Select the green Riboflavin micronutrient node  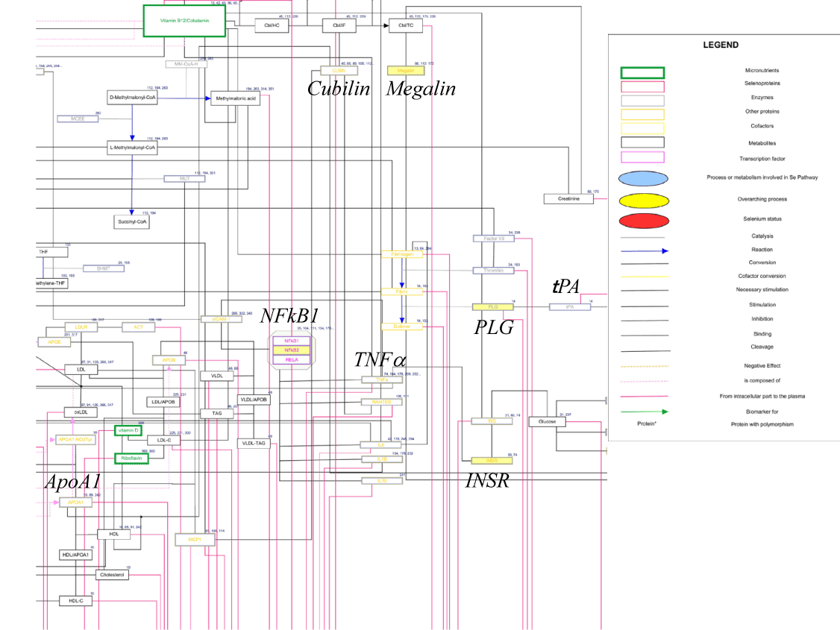(x=131, y=459)
